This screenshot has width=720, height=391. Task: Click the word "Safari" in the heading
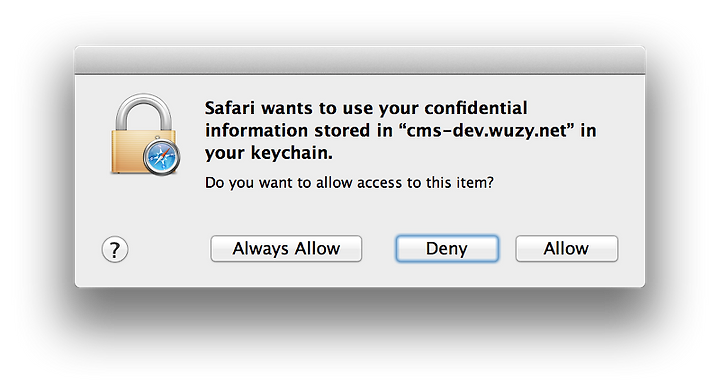click(230, 108)
